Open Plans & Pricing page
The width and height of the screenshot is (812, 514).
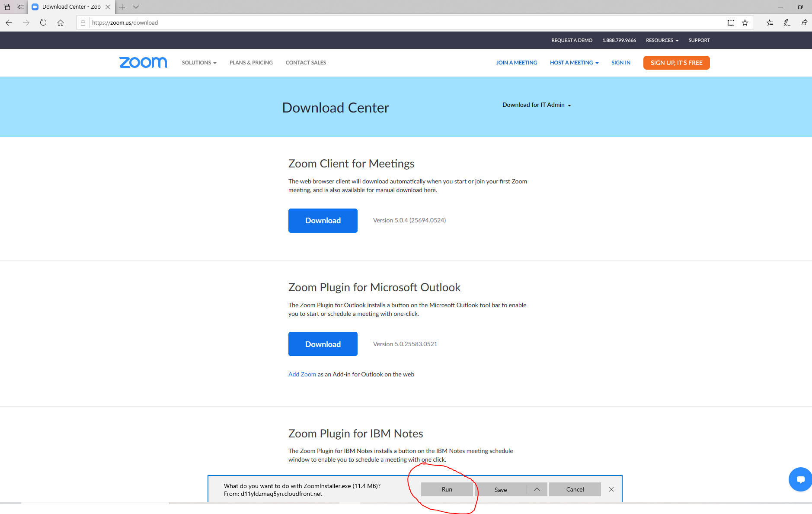click(251, 63)
